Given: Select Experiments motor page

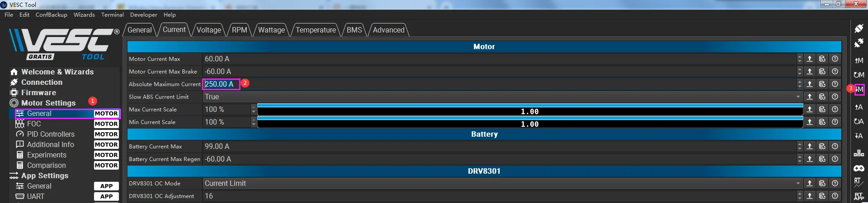Looking at the screenshot, I should [x=67, y=155].
